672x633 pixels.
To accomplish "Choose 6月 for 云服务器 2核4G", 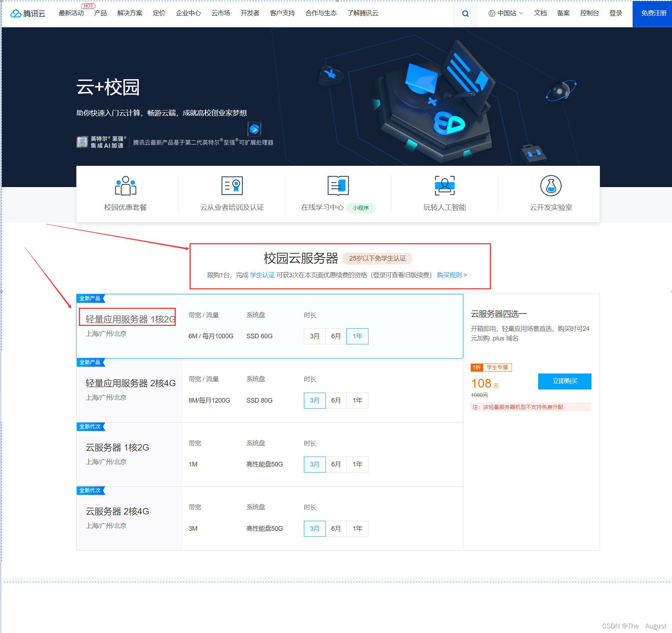I will pyautogui.click(x=336, y=529).
